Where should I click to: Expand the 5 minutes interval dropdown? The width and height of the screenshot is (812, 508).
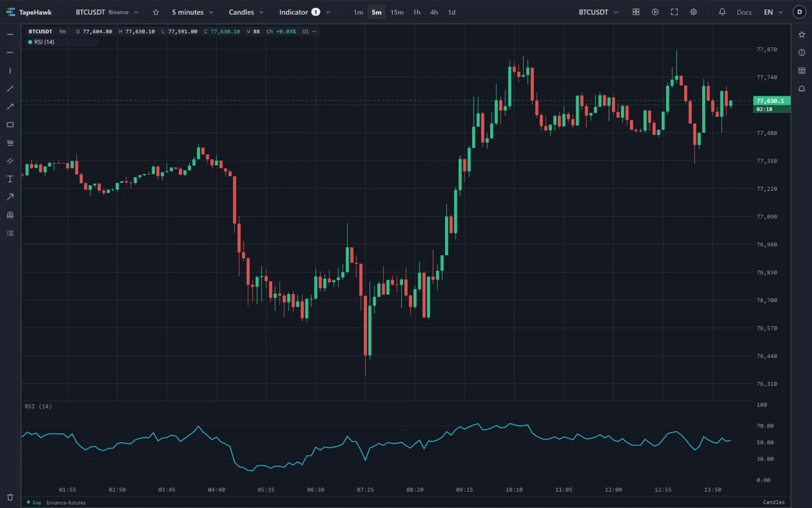point(193,12)
